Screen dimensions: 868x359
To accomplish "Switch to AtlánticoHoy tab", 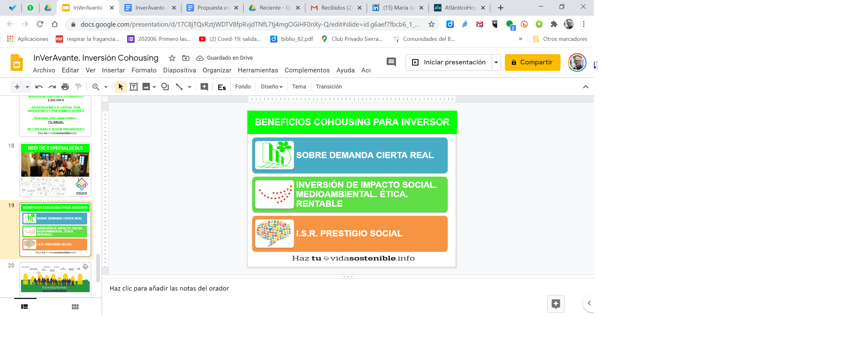I will pyautogui.click(x=460, y=7).
